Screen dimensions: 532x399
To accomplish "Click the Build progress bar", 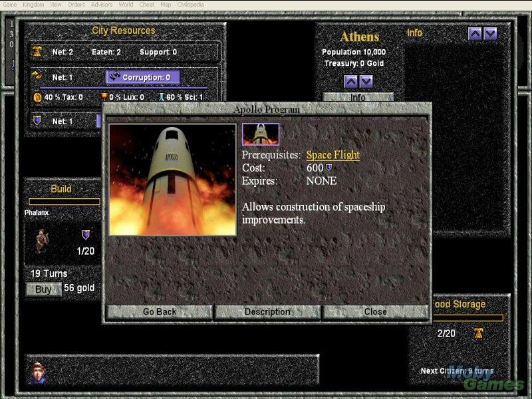I will pos(65,202).
